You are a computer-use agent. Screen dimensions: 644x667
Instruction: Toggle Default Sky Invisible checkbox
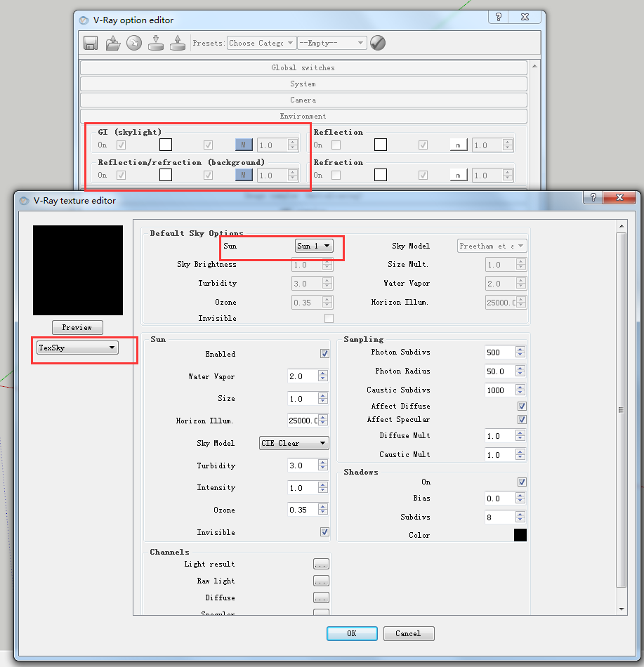pyautogui.click(x=329, y=318)
